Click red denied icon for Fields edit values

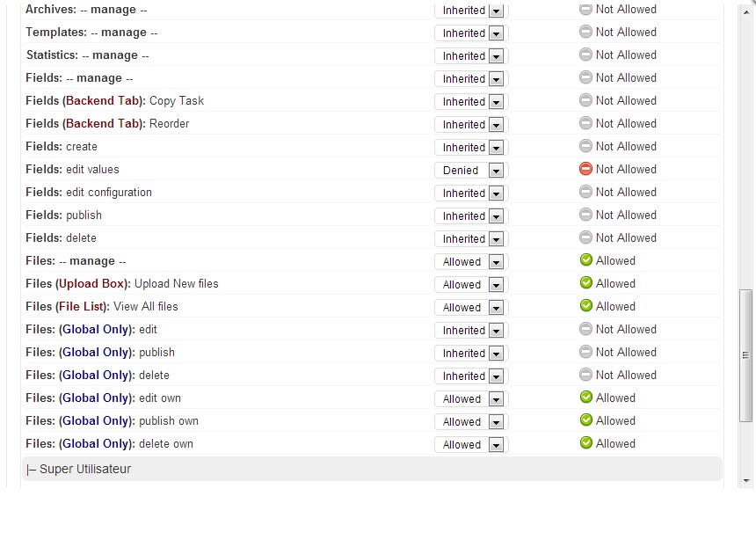click(585, 169)
